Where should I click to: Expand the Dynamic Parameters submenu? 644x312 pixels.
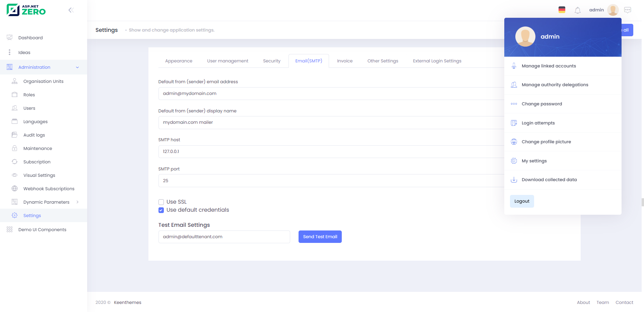(x=77, y=202)
